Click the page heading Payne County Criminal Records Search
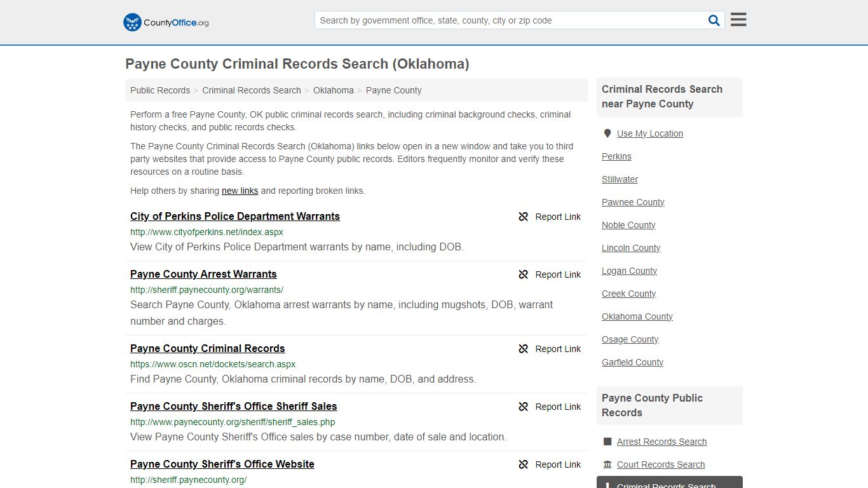This screenshot has width=868, height=488. tap(297, 64)
